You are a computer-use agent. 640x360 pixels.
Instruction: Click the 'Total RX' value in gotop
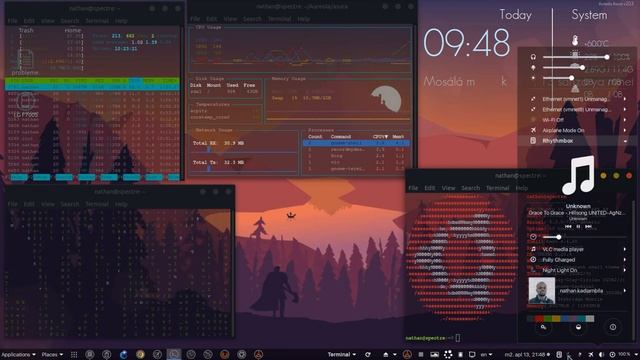click(234, 143)
